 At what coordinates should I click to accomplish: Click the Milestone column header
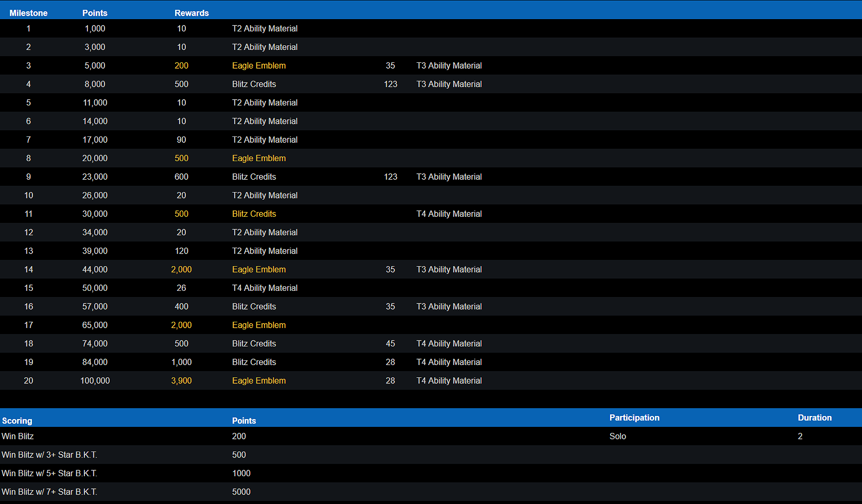[x=28, y=13]
